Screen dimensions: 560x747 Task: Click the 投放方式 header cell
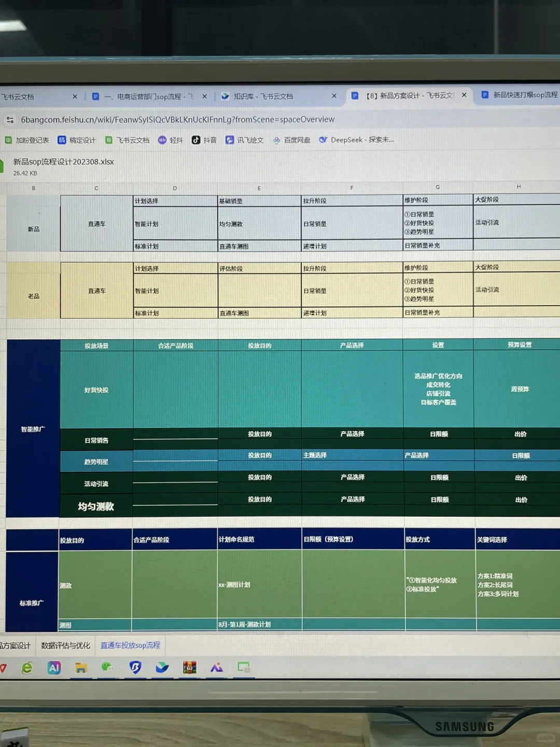440,539
